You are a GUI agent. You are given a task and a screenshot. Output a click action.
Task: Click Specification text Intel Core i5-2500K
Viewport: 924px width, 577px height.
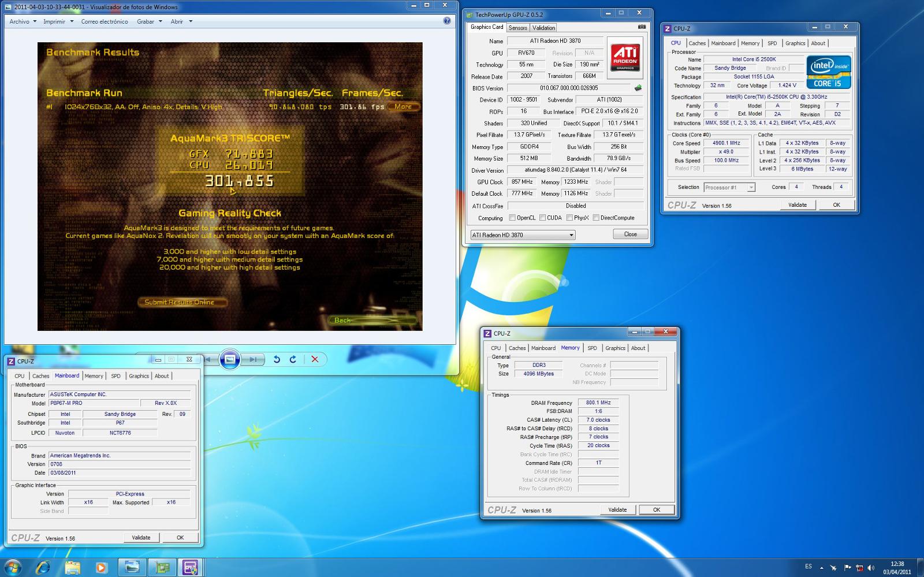776,97
